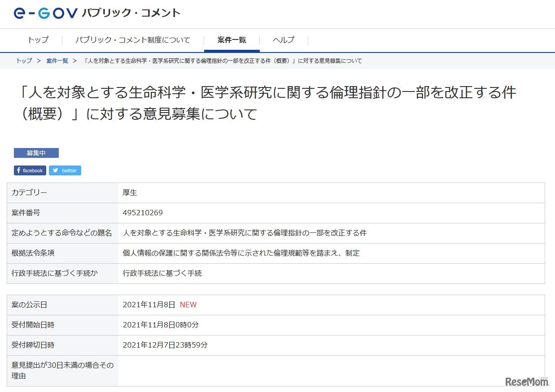This screenshot has height=392, width=555.
Task: Select the 厚生 category value
Action: pos(129,192)
